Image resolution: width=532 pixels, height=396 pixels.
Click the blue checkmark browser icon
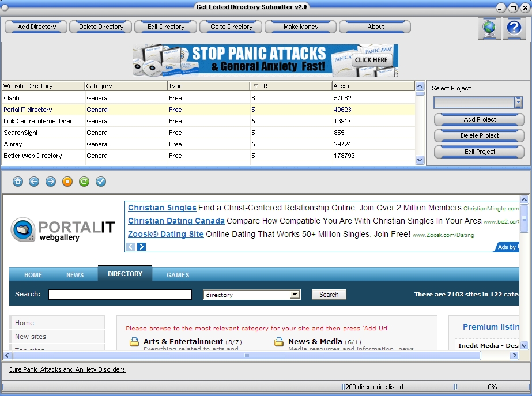pyautogui.click(x=101, y=182)
